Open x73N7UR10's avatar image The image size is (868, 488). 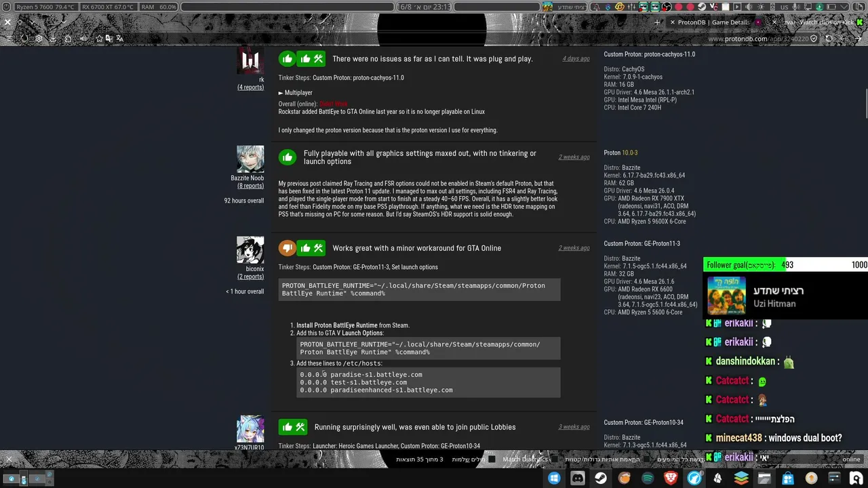(250, 429)
